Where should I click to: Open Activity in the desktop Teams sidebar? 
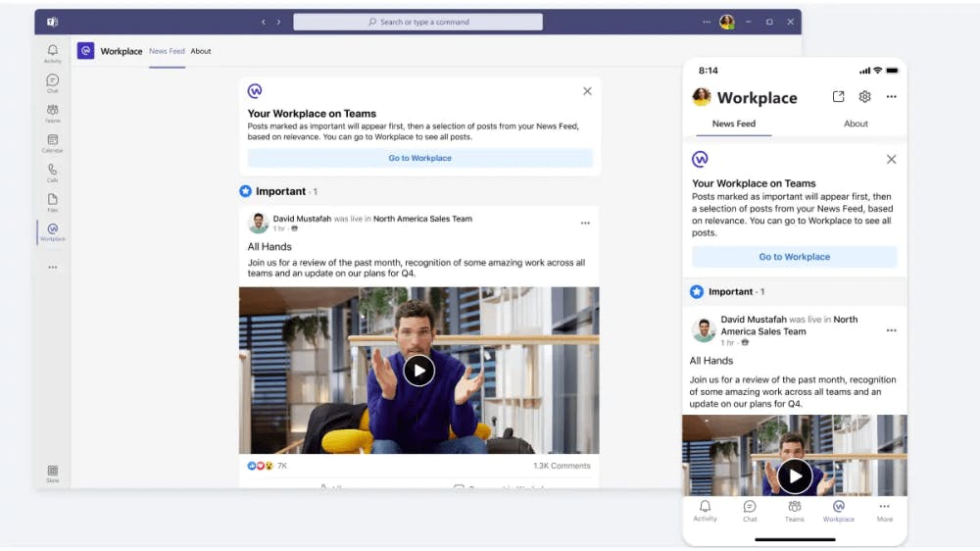click(x=53, y=53)
